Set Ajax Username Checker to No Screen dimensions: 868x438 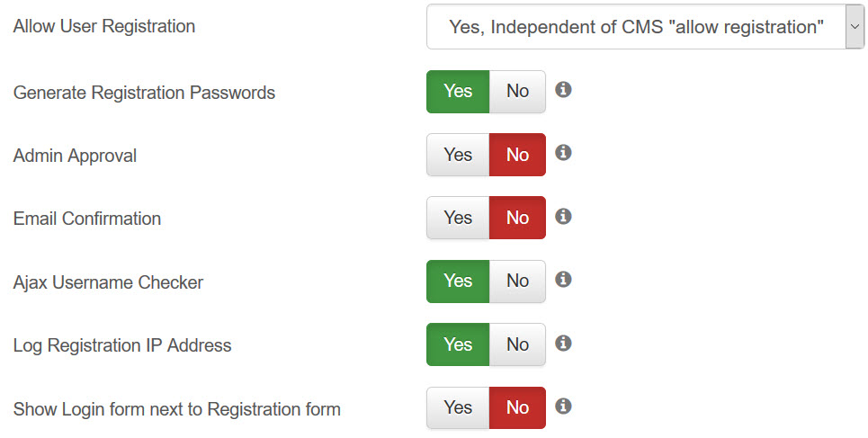(x=517, y=282)
